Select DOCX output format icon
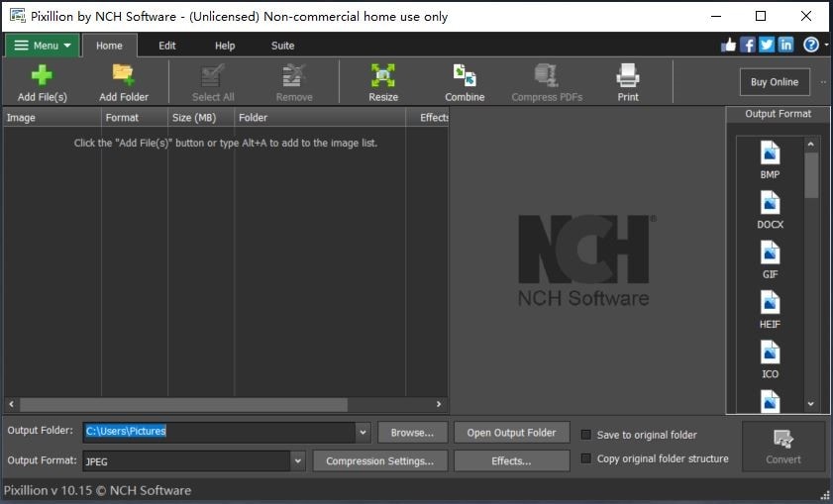Viewport: 833px width, 504px height. pyautogui.click(x=770, y=203)
